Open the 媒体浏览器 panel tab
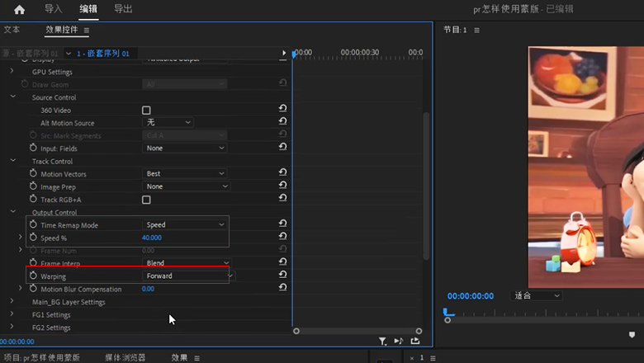644x363 pixels. click(125, 357)
